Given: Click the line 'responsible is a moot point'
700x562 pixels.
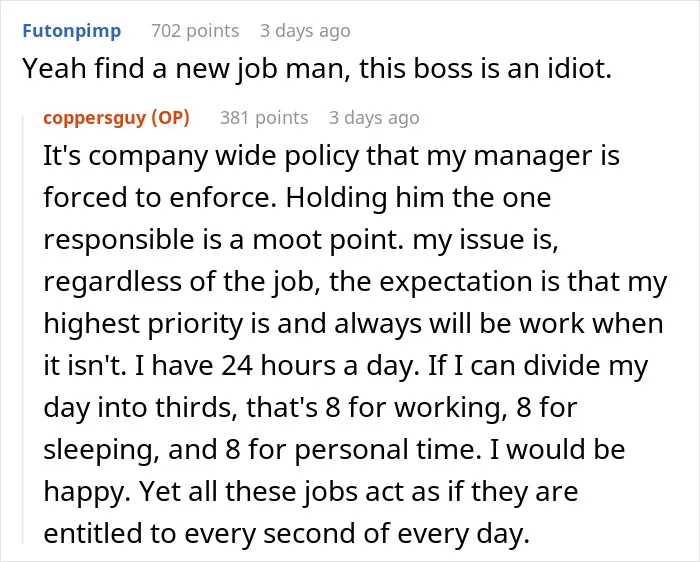Looking at the screenshot, I should tap(301, 240).
